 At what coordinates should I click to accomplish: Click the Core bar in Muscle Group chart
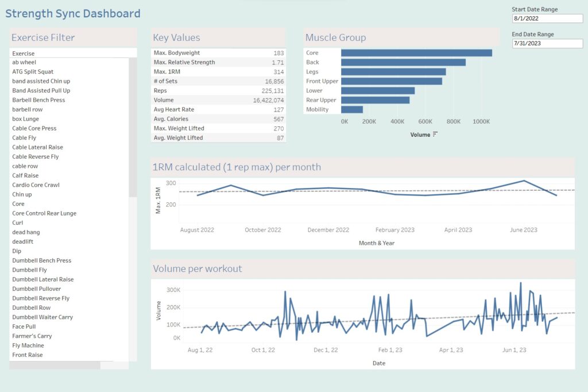[413, 52]
